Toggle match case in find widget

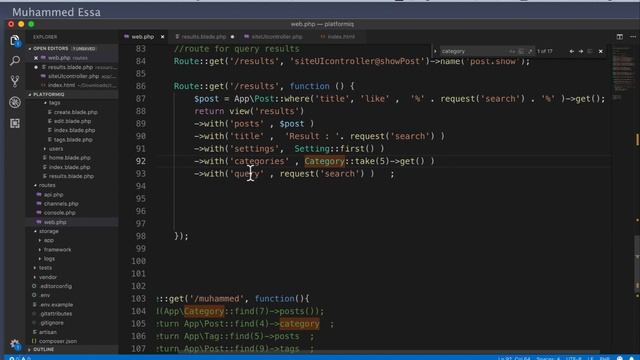(512, 51)
